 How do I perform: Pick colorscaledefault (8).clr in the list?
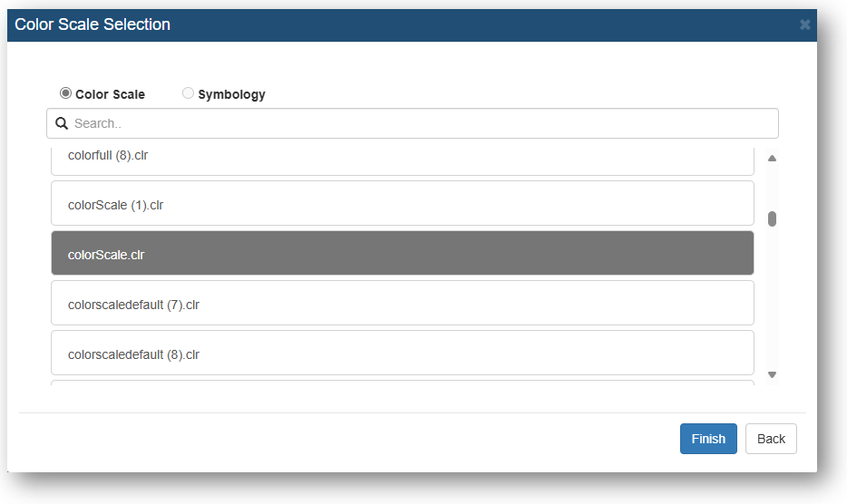pos(403,353)
